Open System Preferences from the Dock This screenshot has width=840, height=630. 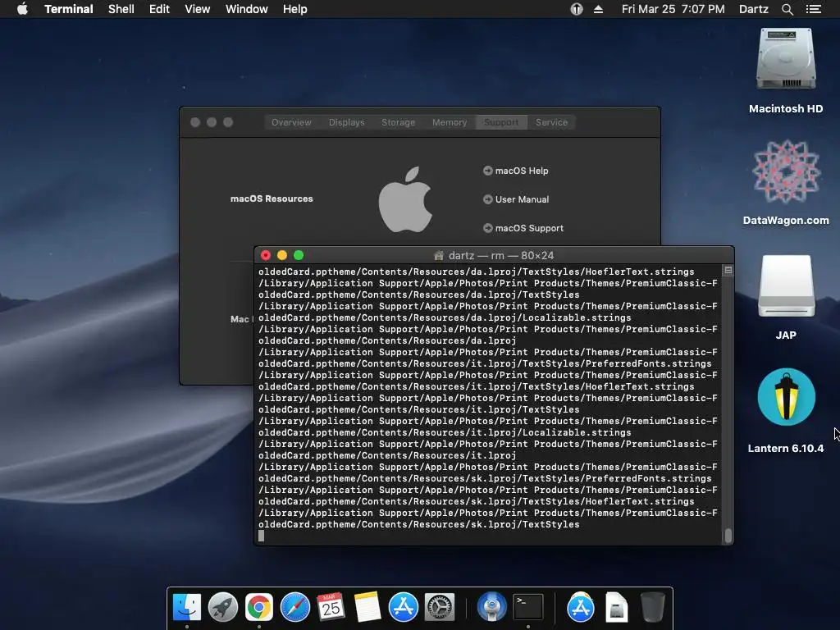(440, 608)
